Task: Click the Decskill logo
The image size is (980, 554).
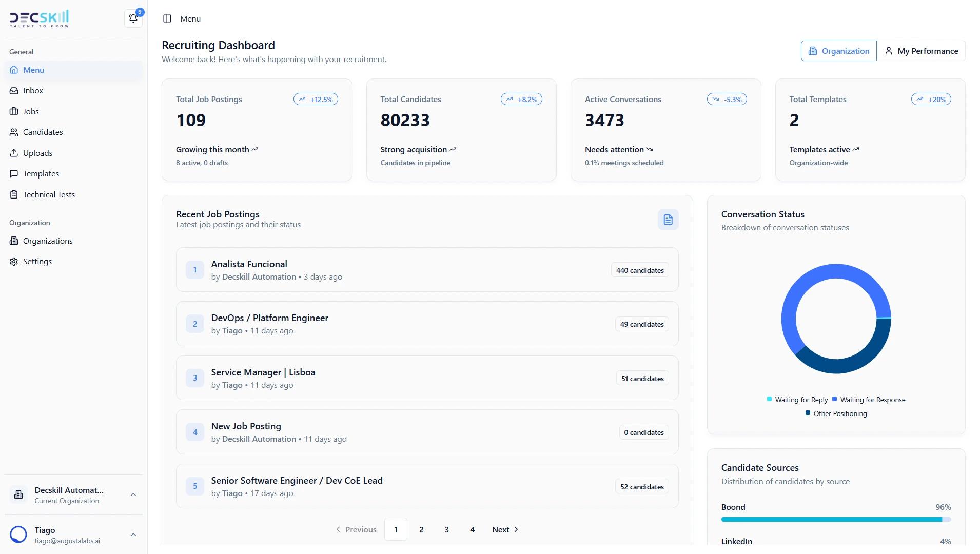Action: coord(39,18)
